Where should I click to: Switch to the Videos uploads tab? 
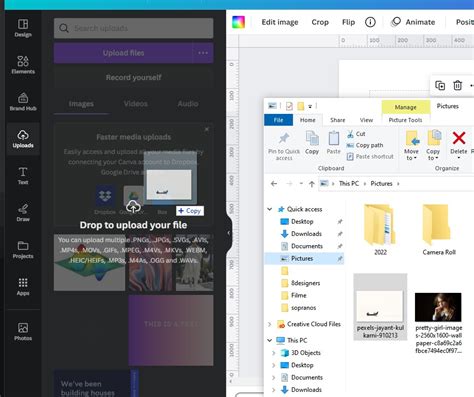(x=135, y=104)
